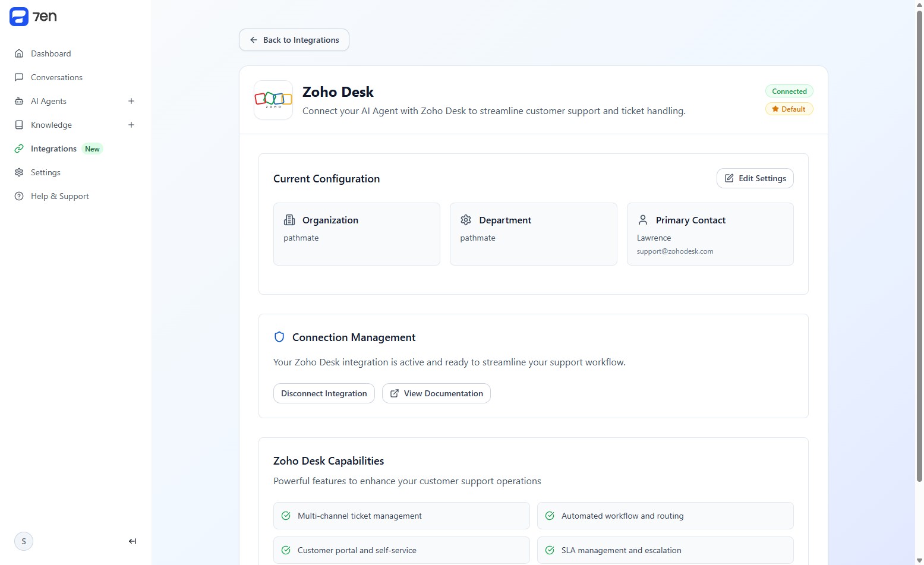Click the Department gear icon
The width and height of the screenshot is (924, 565).
click(x=466, y=220)
